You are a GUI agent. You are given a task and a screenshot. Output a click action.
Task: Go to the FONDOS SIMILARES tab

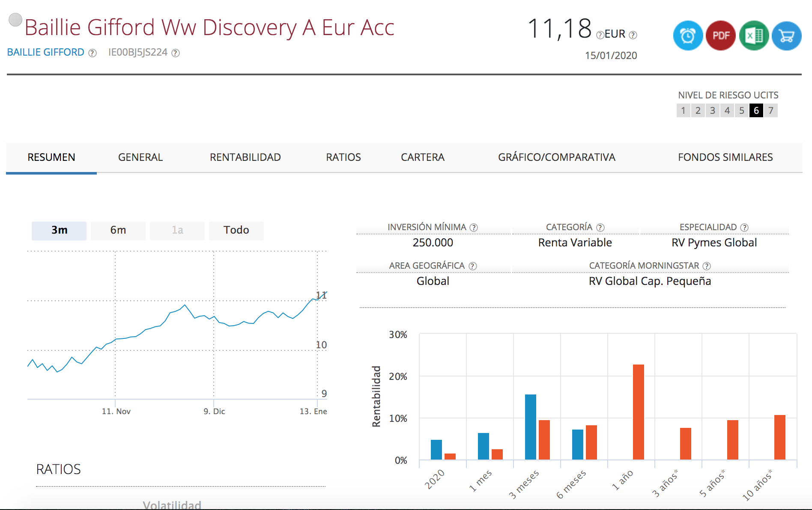coord(725,157)
